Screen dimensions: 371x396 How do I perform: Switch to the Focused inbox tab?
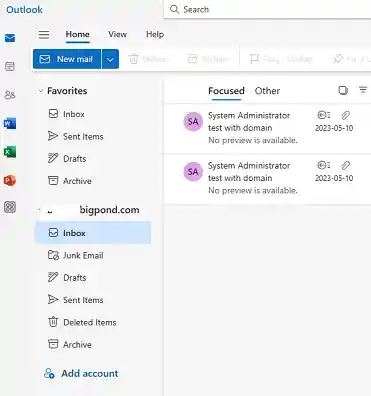tap(226, 91)
